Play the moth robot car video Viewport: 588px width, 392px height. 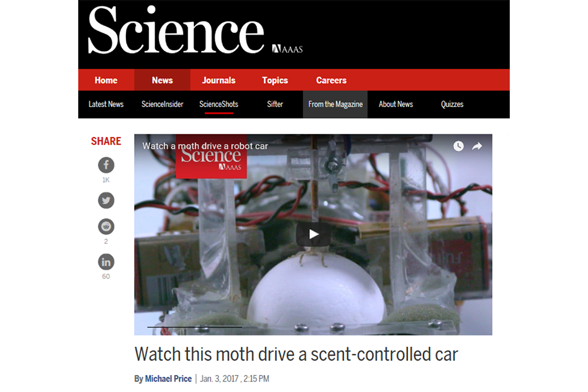[313, 234]
